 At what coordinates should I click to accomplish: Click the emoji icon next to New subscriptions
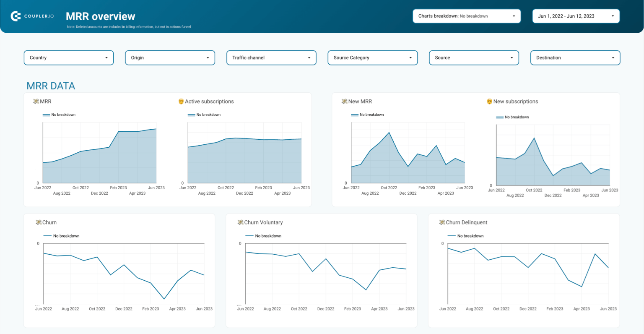pyautogui.click(x=489, y=101)
